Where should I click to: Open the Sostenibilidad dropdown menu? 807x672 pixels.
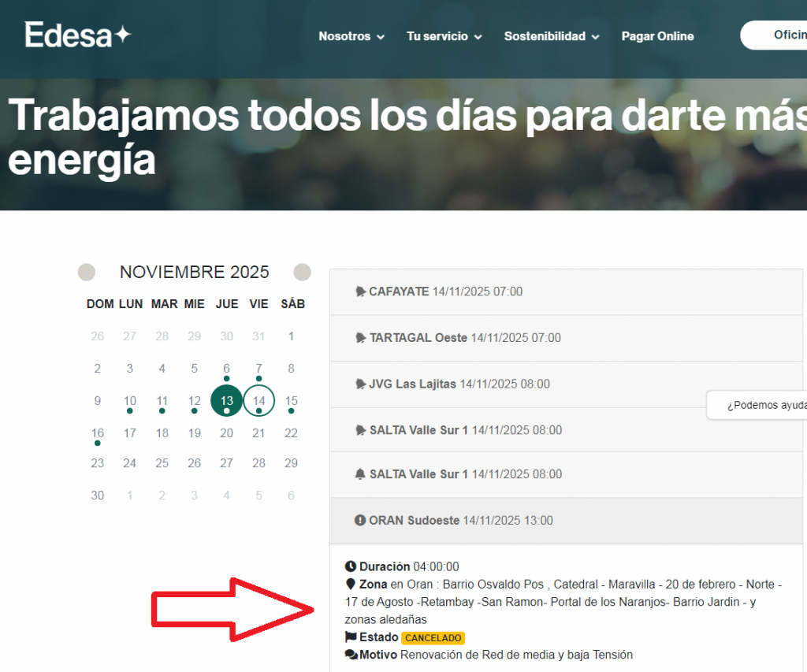pyautogui.click(x=552, y=36)
